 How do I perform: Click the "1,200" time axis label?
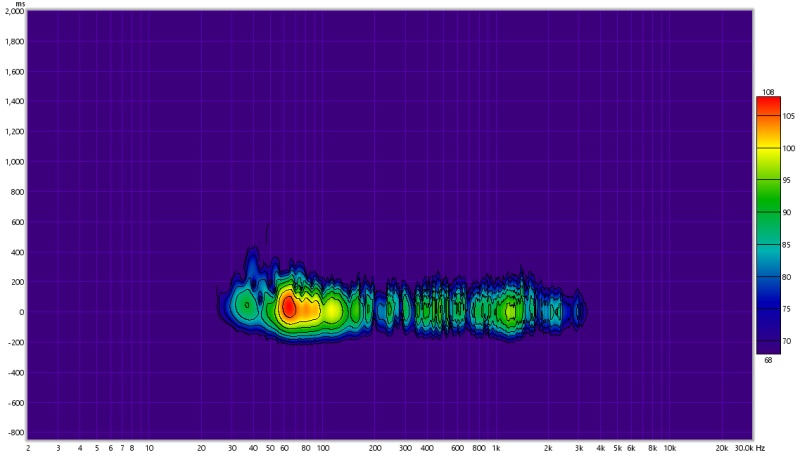(14, 132)
